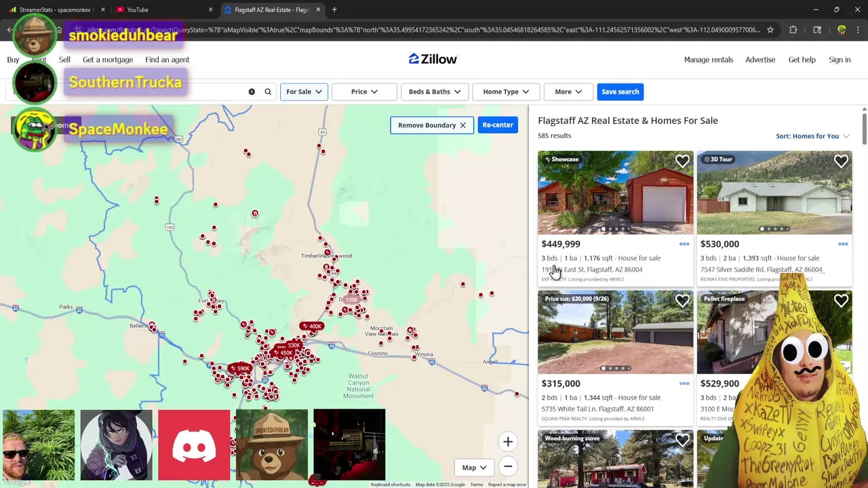Image resolution: width=868 pixels, height=488 pixels.
Task: Open Find an agent menu
Action: point(167,60)
